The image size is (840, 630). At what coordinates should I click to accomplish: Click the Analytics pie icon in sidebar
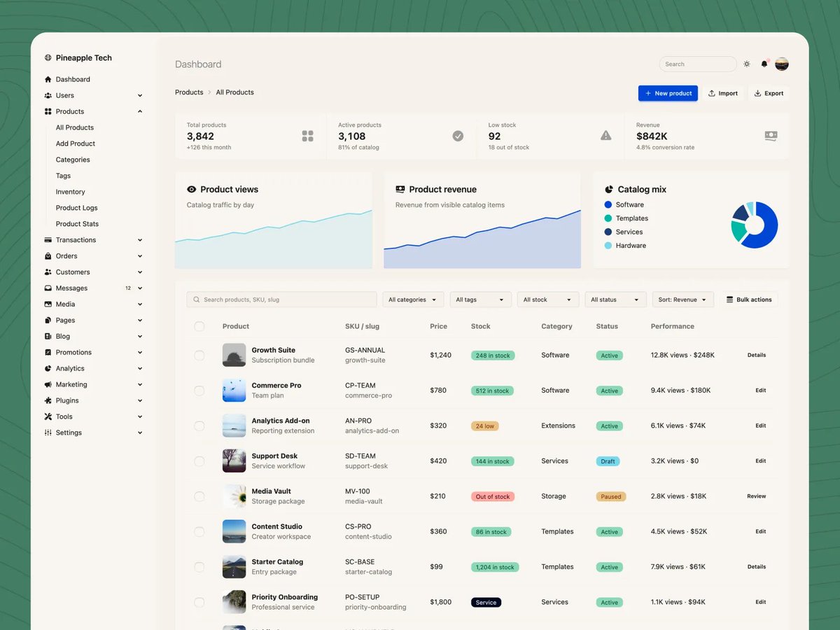(x=48, y=369)
